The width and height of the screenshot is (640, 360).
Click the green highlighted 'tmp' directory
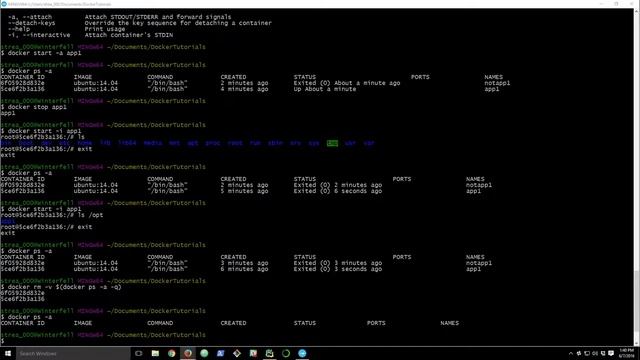coord(332,143)
